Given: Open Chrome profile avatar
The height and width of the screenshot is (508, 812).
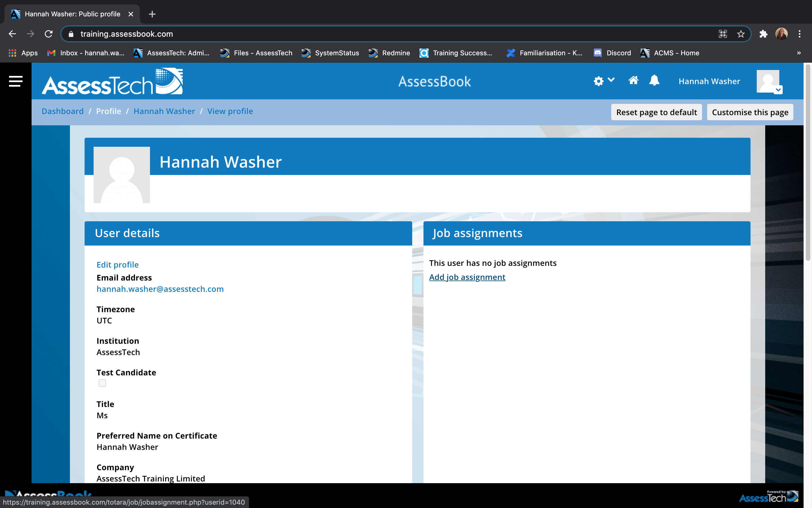Looking at the screenshot, I should point(782,34).
